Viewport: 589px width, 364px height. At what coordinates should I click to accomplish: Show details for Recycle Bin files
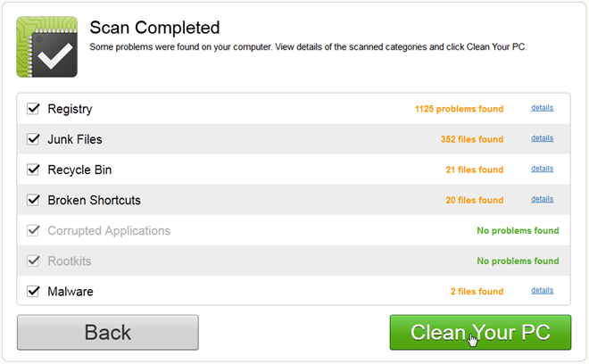pyautogui.click(x=542, y=169)
